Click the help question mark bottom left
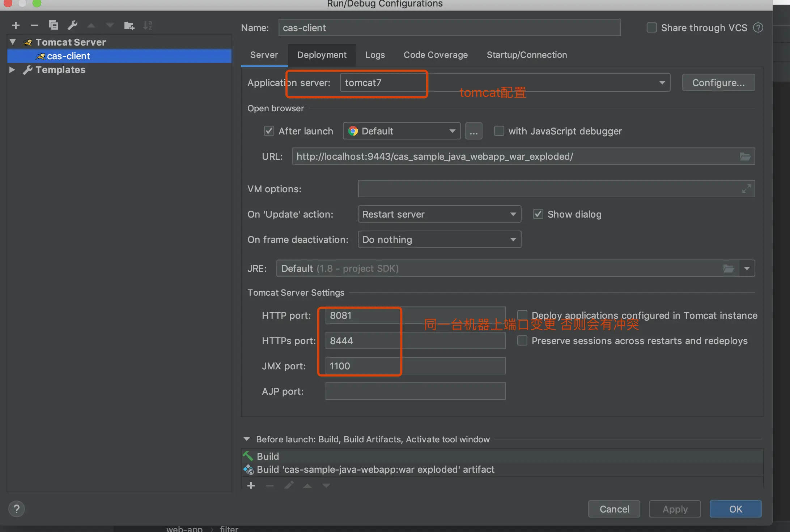The width and height of the screenshot is (790, 532). (x=16, y=509)
